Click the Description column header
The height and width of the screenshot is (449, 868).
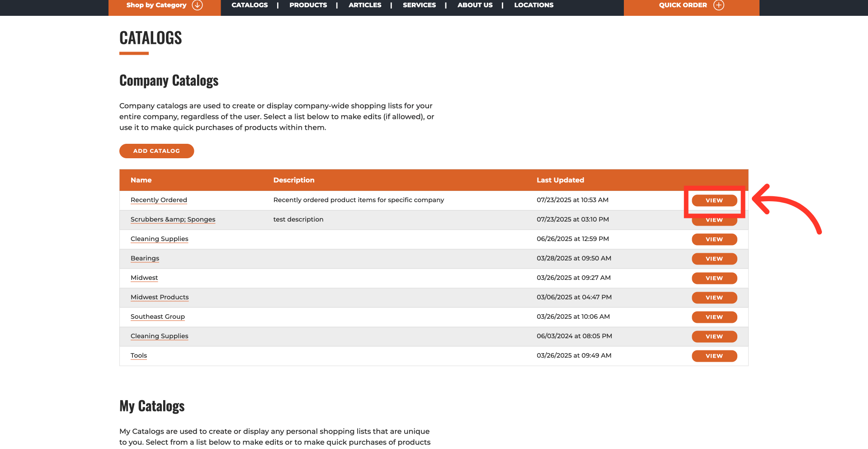click(294, 180)
